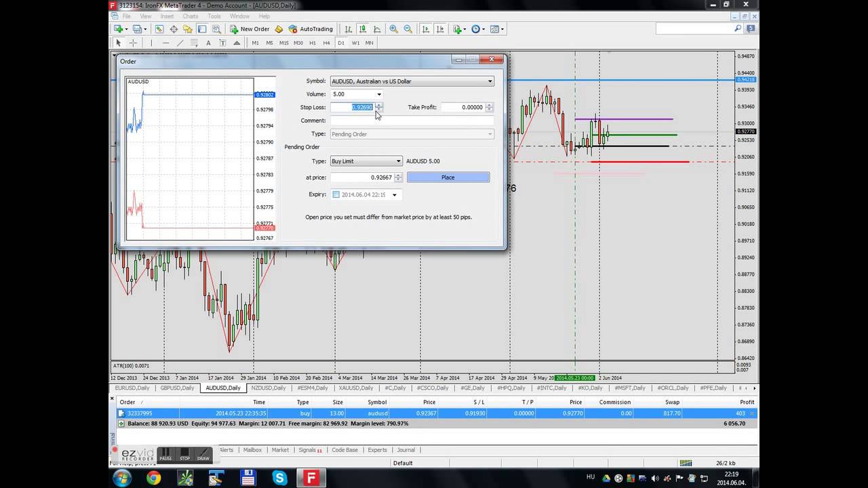Image resolution: width=868 pixels, height=488 pixels.
Task: Select the vertical line drawing tool
Action: (151, 43)
